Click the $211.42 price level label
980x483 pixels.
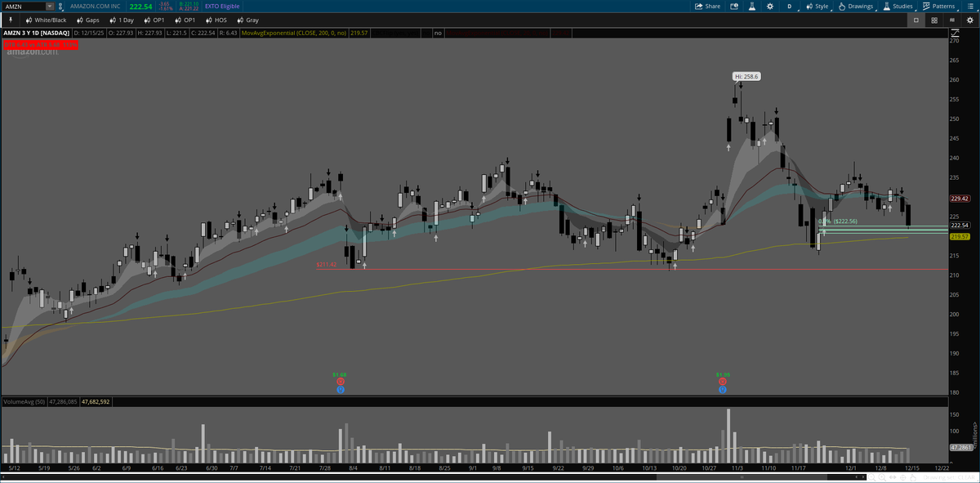coord(327,265)
